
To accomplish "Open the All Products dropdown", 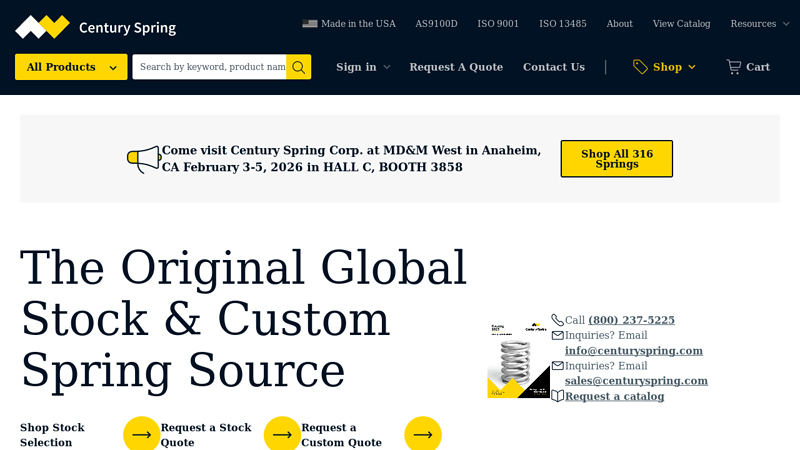I will (x=71, y=67).
